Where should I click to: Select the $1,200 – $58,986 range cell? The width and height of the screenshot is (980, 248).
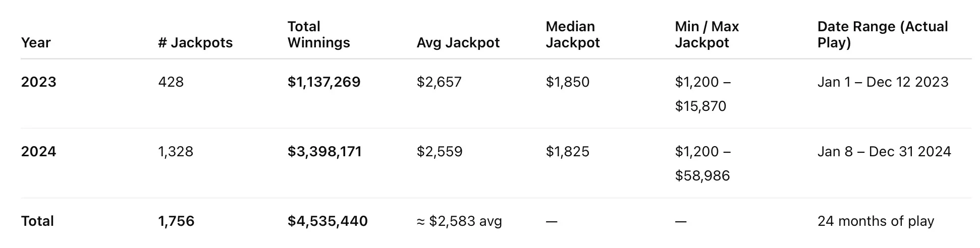click(702, 164)
